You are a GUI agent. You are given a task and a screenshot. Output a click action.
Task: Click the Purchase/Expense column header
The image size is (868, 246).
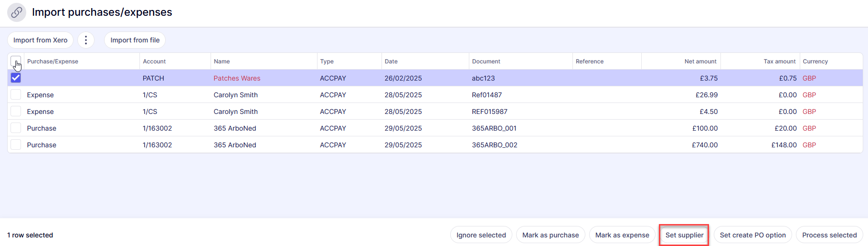(53, 61)
